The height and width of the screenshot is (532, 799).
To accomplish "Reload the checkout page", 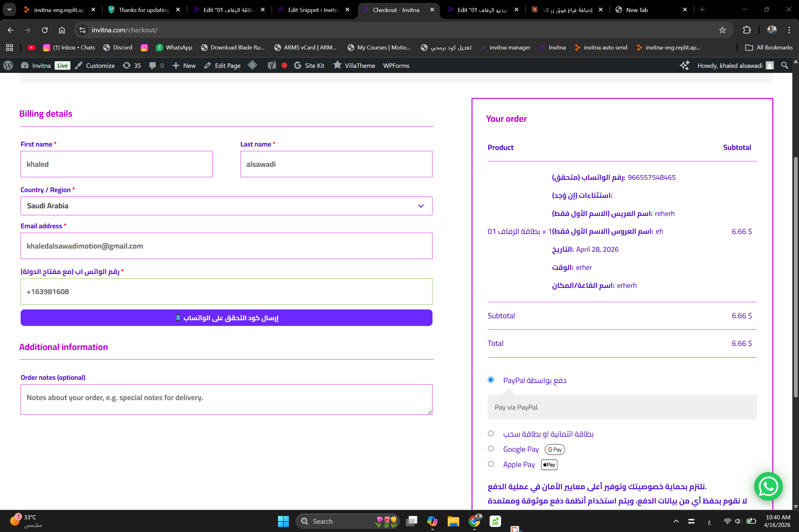I will point(44,30).
